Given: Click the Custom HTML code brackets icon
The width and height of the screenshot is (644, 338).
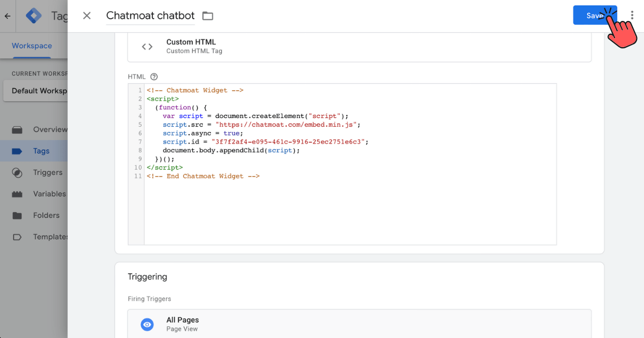Looking at the screenshot, I should click(x=147, y=47).
